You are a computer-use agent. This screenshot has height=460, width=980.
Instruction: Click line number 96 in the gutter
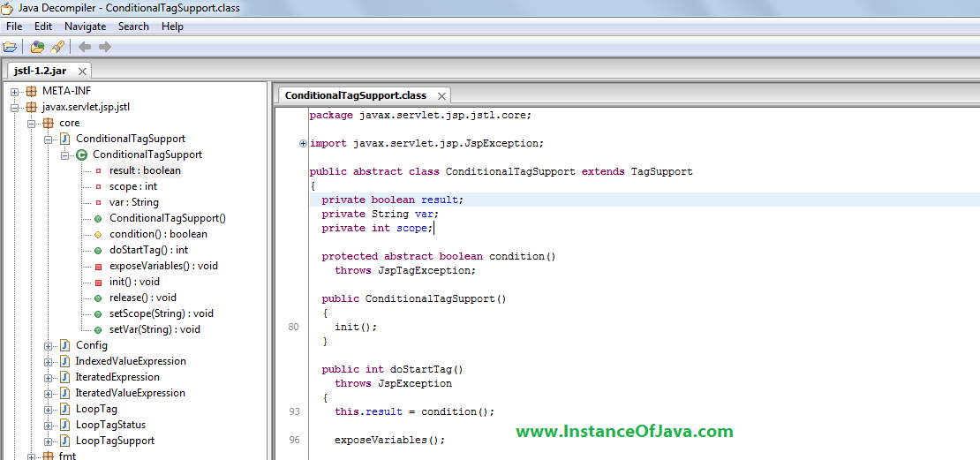pos(294,440)
